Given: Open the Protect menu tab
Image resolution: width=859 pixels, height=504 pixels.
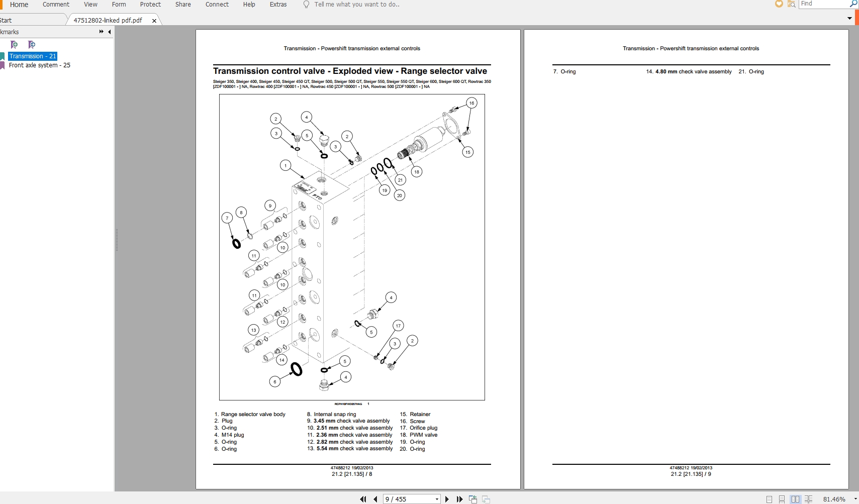Looking at the screenshot, I should tap(150, 5).
